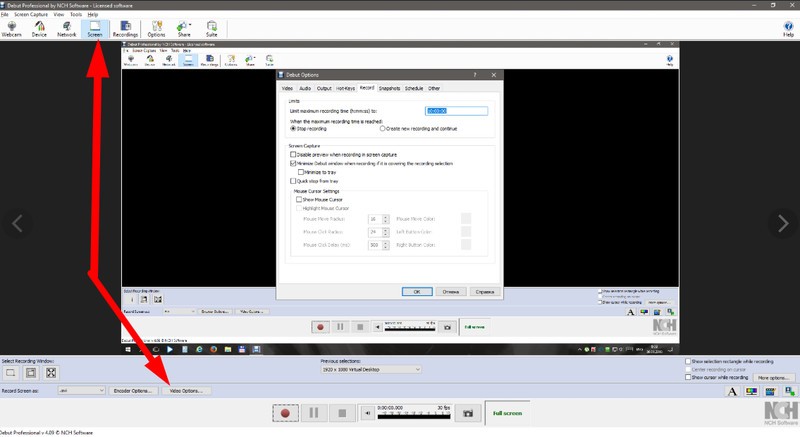Expand Previous selections dropdown in outer window

tap(371, 369)
